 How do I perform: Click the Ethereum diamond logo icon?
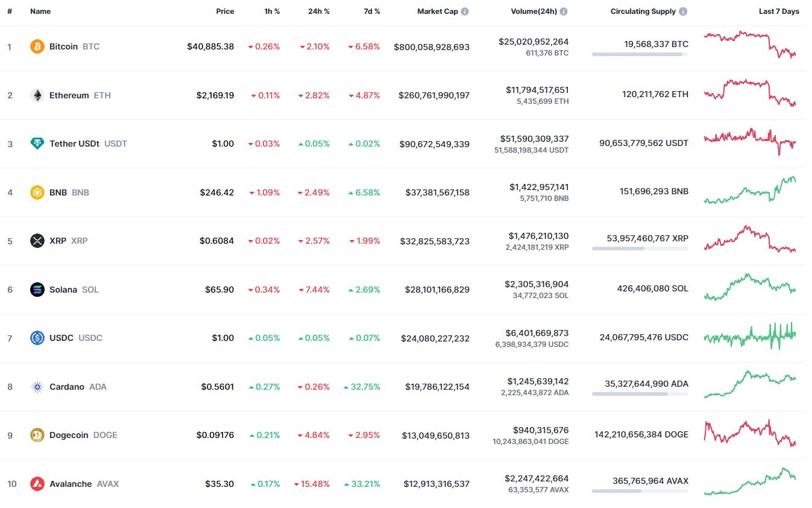pyautogui.click(x=37, y=95)
